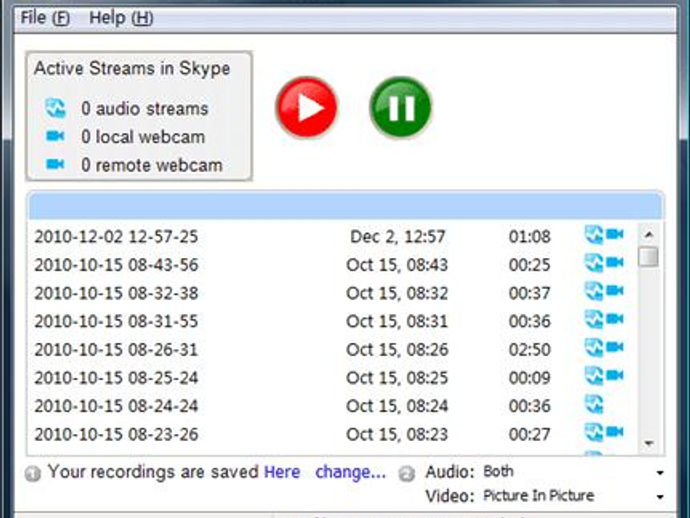Select recording 2010-12-02 12-57-25

(334, 237)
